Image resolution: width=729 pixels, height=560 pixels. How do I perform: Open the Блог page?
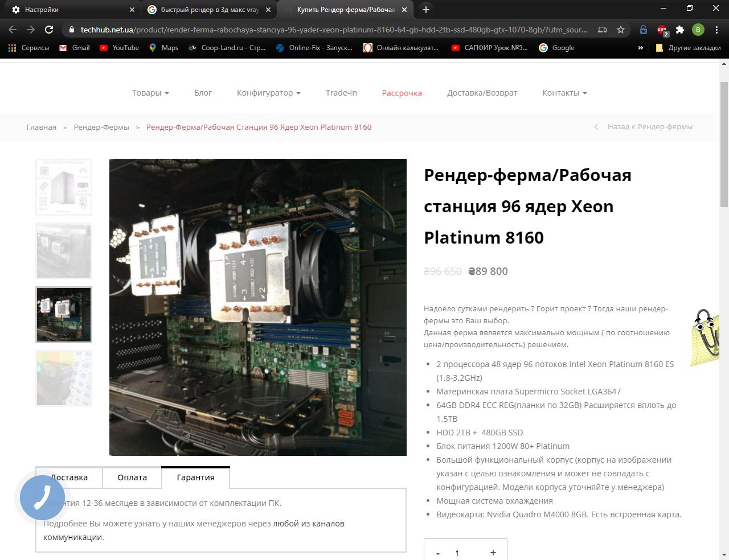(x=203, y=93)
